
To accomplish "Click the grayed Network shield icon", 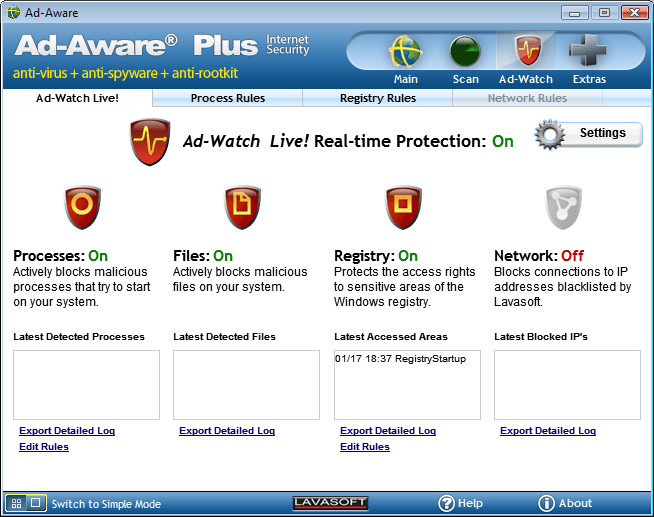I will (x=563, y=207).
